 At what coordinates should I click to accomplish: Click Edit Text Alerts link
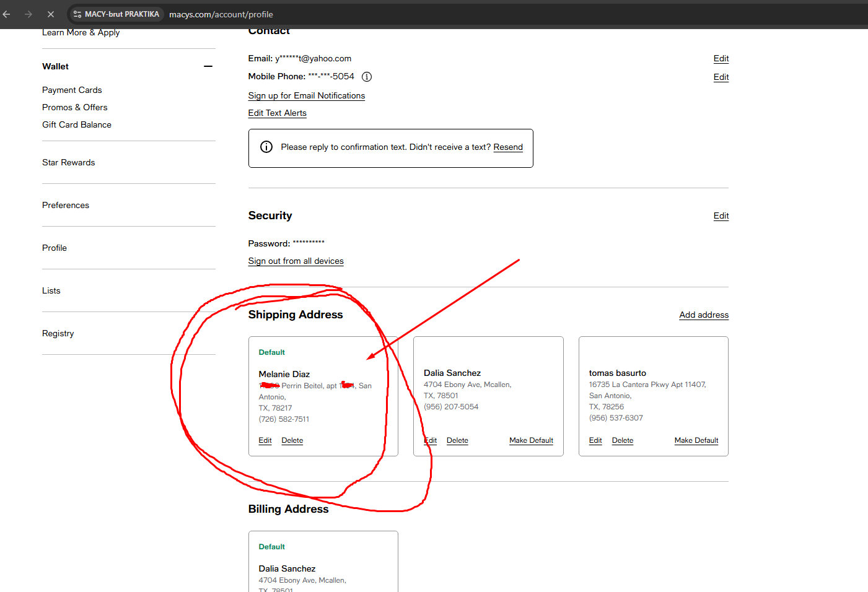[x=277, y=113]
